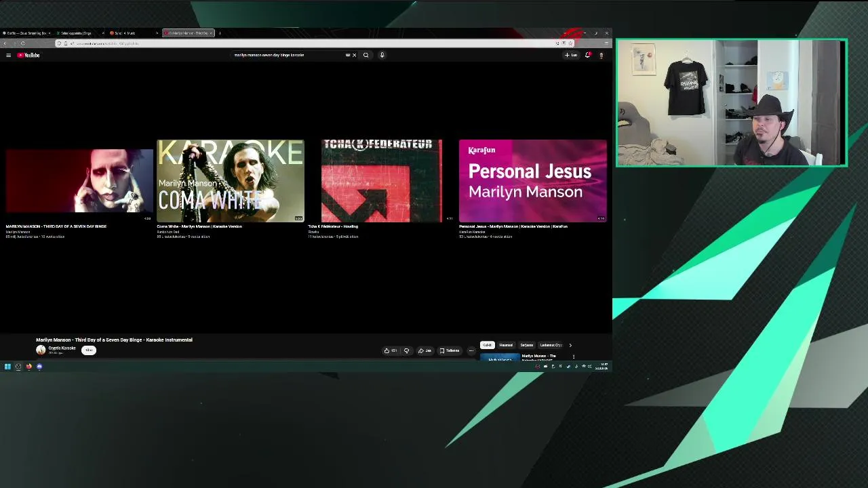The height and width of the screenshot is (488, 868).
Task: Open the Personal Jesus KaraFun thumbnail
Action: coord(533,181)
